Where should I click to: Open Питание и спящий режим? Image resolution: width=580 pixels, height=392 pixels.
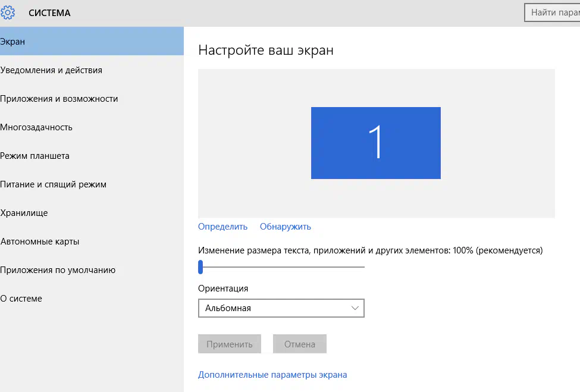point(92,184)
